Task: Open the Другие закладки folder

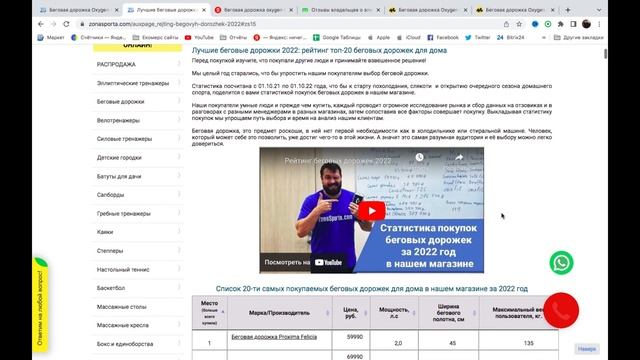Action: click(579, 38)
